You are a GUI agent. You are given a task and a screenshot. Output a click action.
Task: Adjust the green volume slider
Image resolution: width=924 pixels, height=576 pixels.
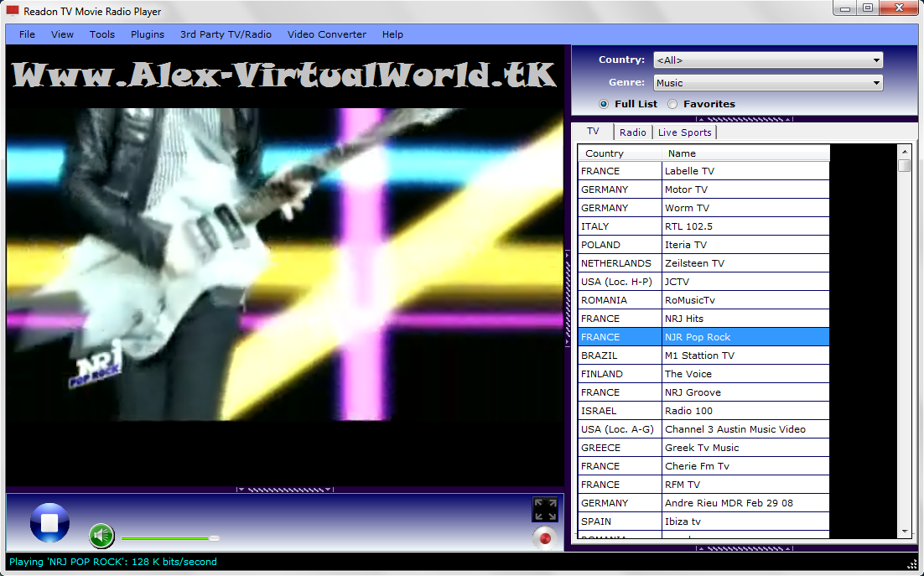pos(170,538)
